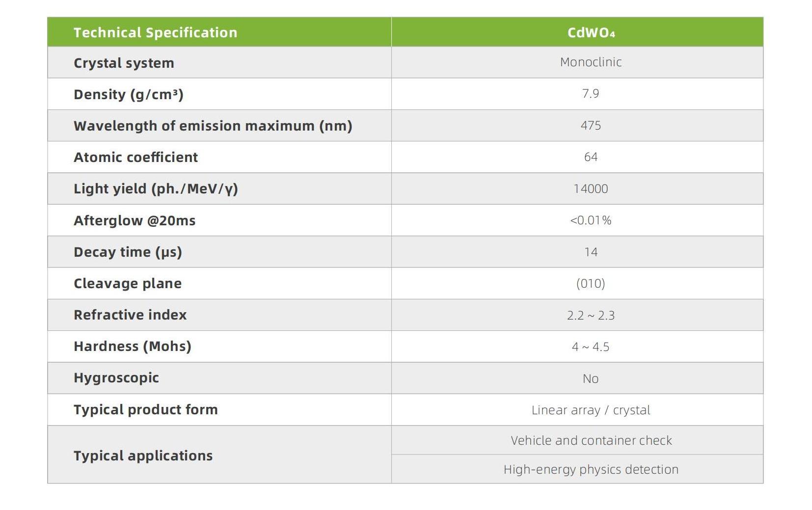The image size is (812, 510).
Task: Select the Hardness (Mohs) label
Action: [x=132, y=347]
